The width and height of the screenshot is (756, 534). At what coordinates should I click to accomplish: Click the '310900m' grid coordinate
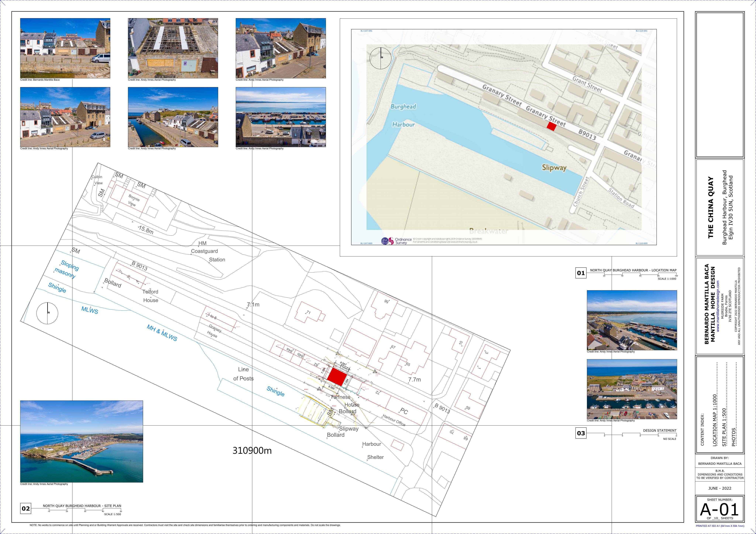tap(252, 451)
